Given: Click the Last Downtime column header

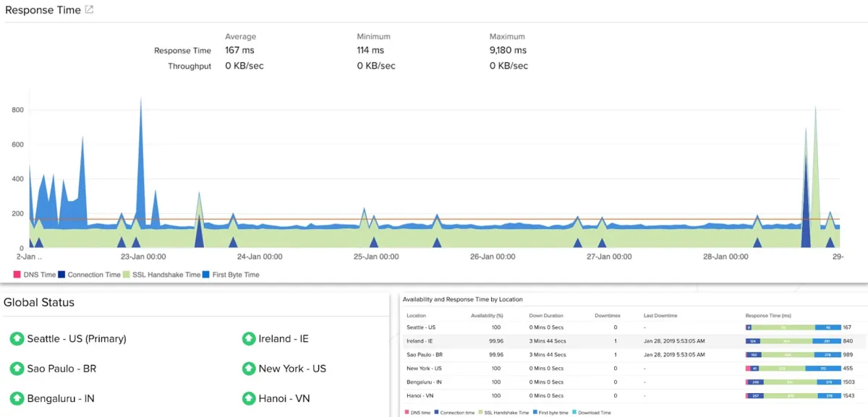Looking at the screenshot, I should tap(659, 316).
